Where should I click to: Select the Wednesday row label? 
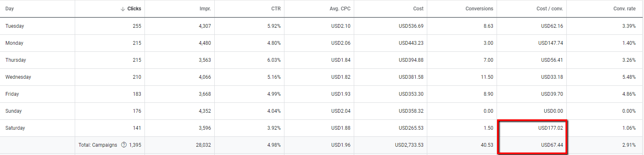(x=18, y=77)
